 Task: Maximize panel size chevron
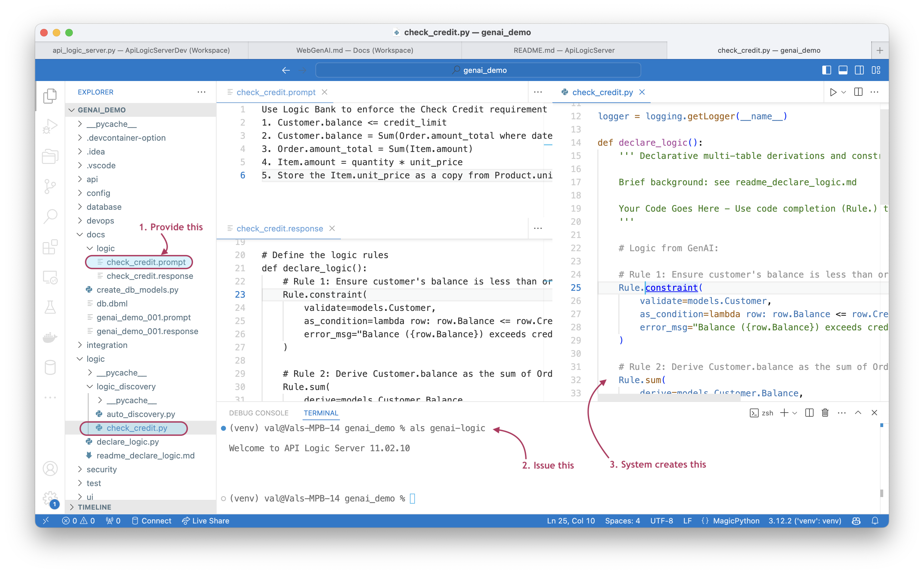point(858,413)
